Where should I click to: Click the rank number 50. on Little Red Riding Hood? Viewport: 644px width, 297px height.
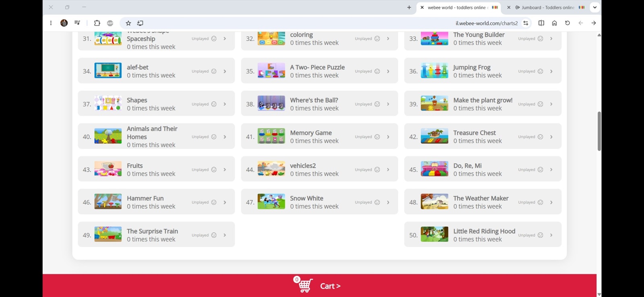(413, 235)
